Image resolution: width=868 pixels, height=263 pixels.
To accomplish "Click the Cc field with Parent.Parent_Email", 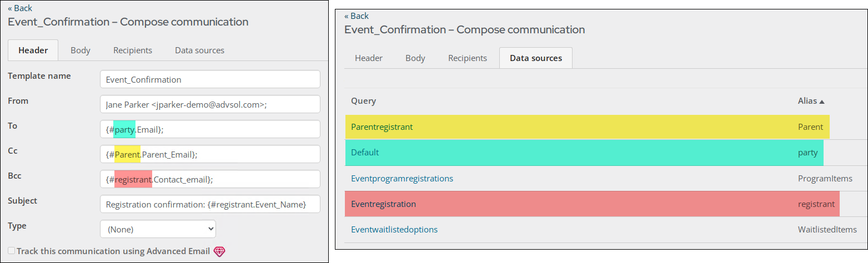I will [x=210, y=154].
